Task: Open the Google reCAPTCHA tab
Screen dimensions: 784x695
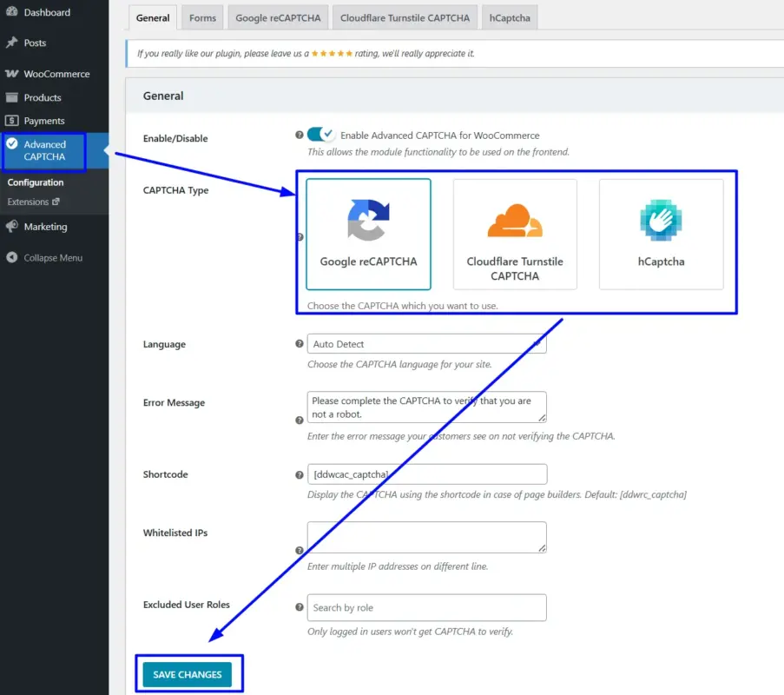Action: (278, 18)
